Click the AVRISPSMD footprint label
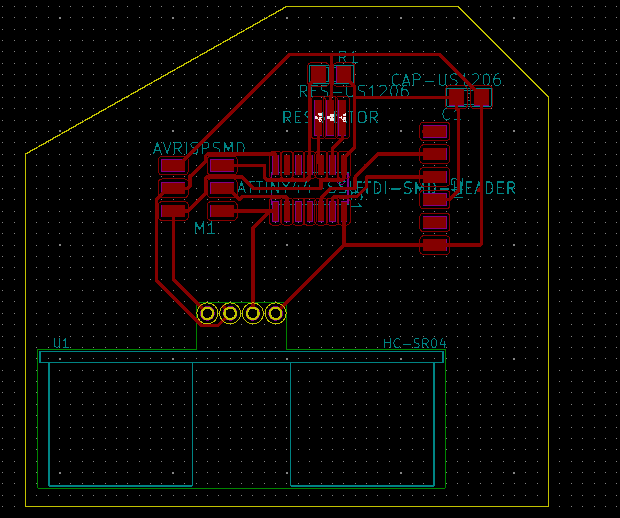Screen dimensions: 620x518 click(199, 148)
